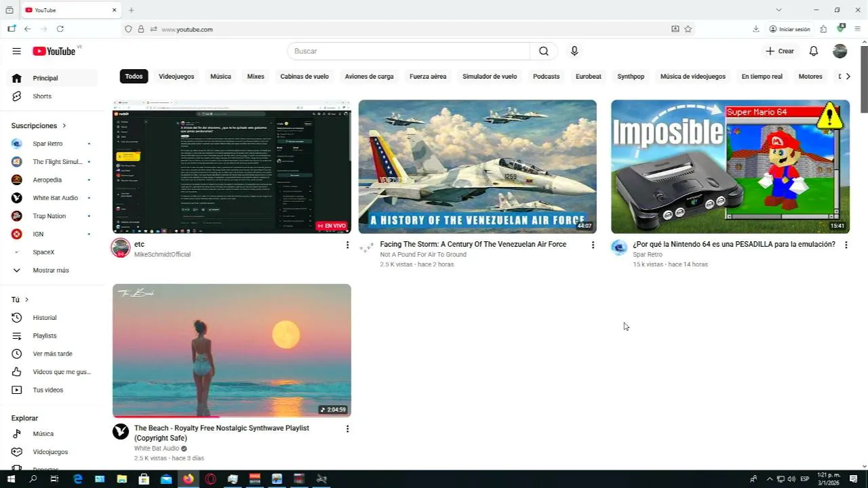This screenshot has width=868, height=488.
Task: Open IGN subscription
Action: [52, 234]
